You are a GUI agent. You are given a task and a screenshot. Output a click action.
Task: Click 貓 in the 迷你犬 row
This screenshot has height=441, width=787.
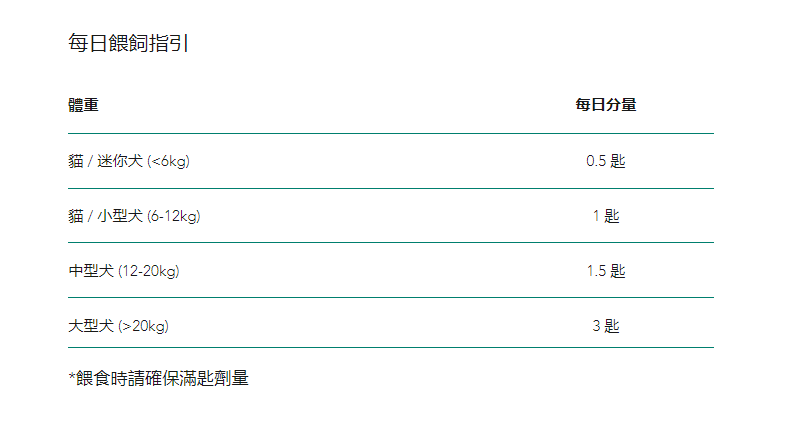[x=76, y=161]
